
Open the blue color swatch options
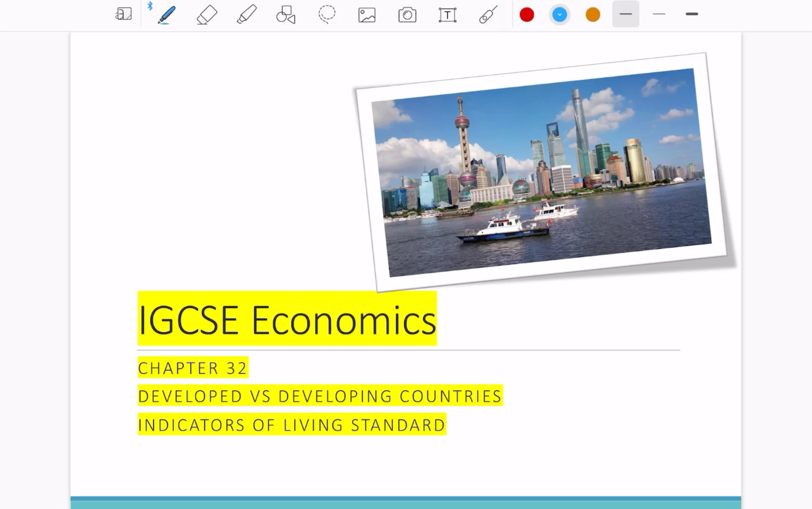(x=560, y=15)
